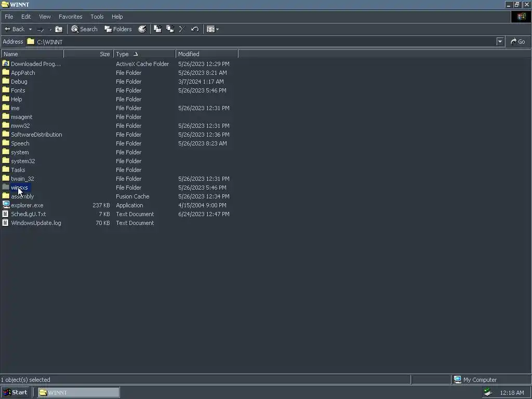Select the Speech folder icon

tap(6, 143)
